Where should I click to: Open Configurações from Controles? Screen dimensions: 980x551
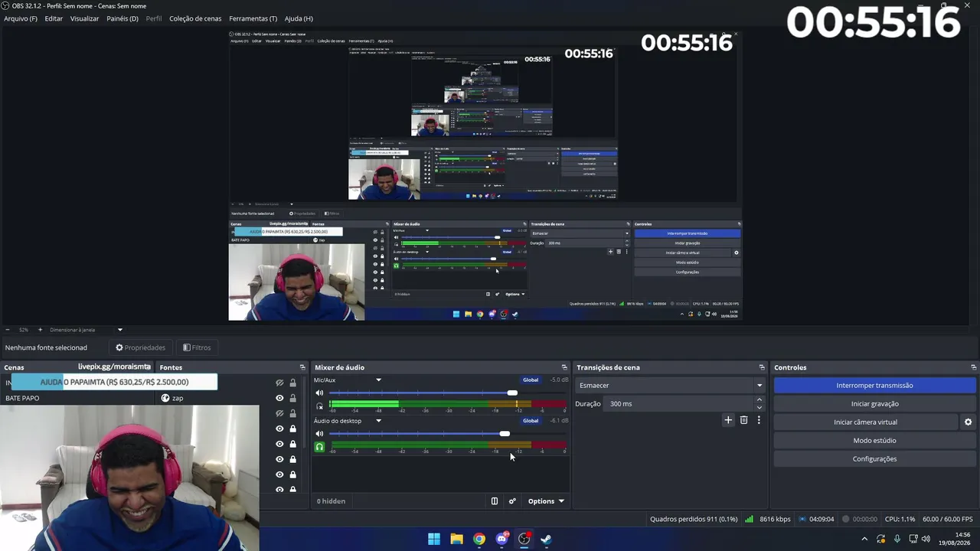point(874,459)
